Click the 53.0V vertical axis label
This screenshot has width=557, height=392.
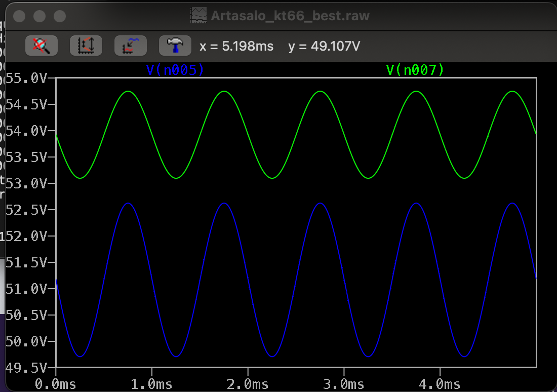pos(26,183)
